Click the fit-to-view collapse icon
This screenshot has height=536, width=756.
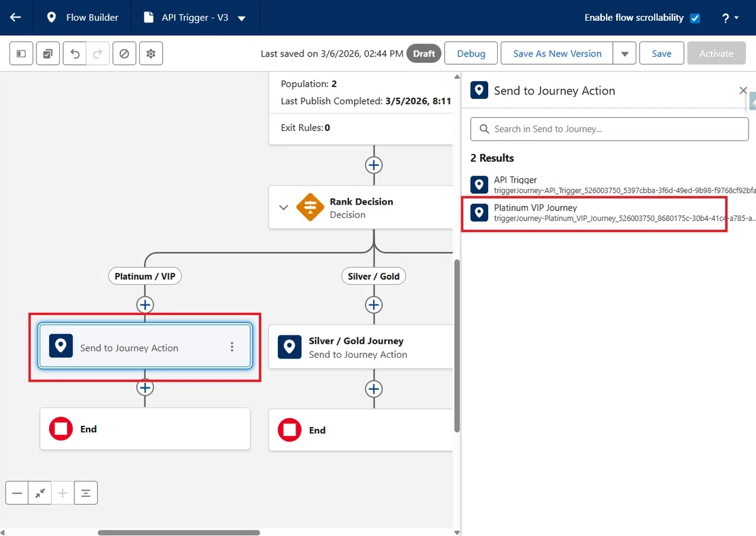pos(40,493)
